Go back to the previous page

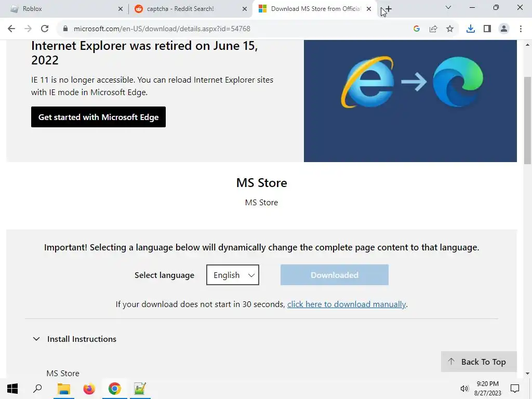[11, 29]
